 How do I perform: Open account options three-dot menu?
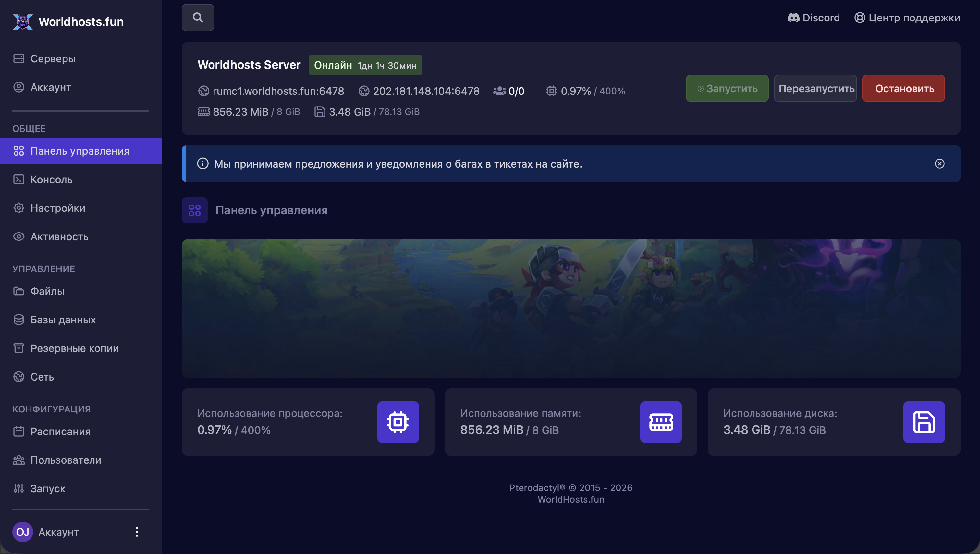tap(137, 532)
